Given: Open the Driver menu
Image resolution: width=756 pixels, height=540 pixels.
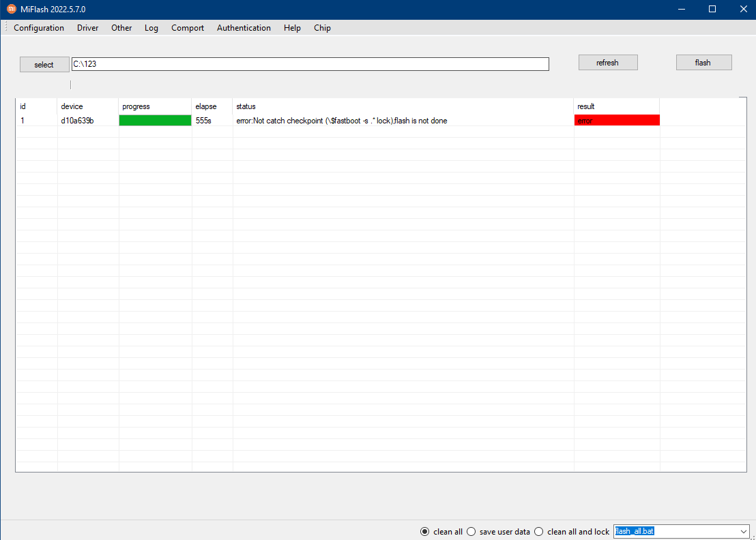Looking at the screenshot, I should coord(87,28).
